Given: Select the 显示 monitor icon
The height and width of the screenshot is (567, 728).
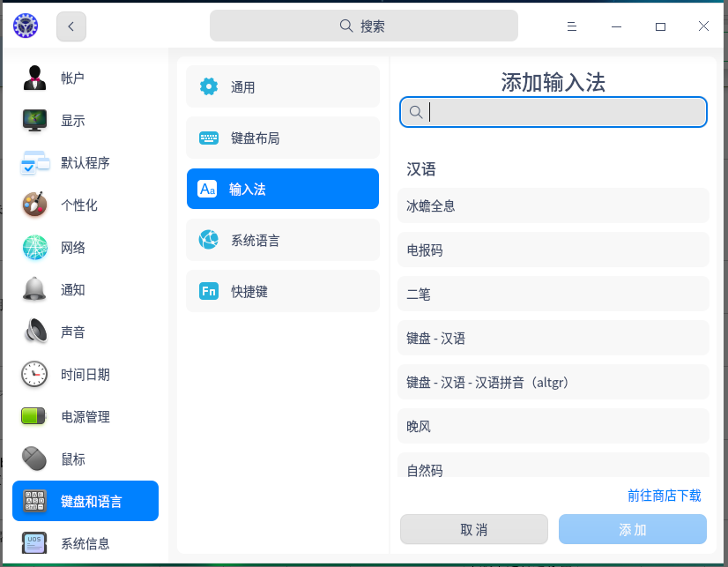Looking at the screenshot, I should pos(34,121).
